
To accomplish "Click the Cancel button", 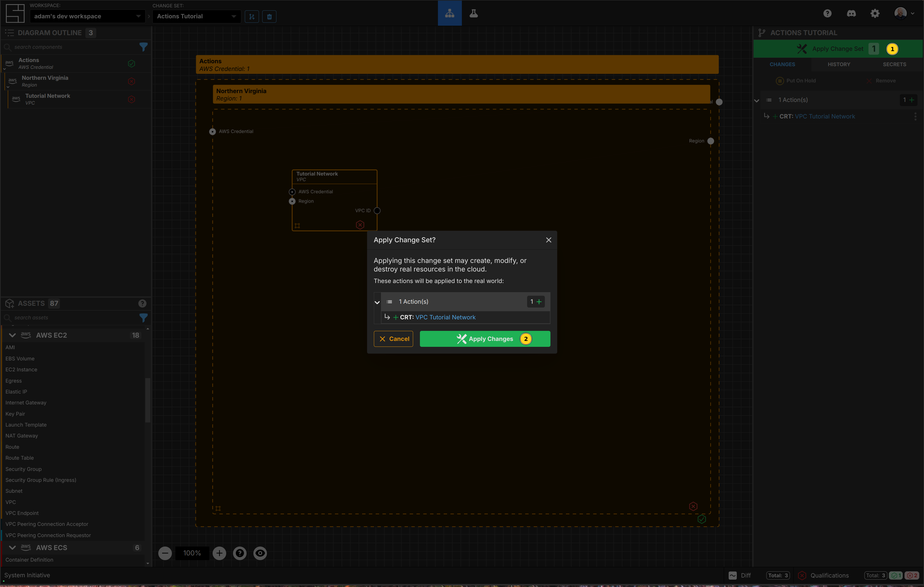I will (x=393, y=339).
